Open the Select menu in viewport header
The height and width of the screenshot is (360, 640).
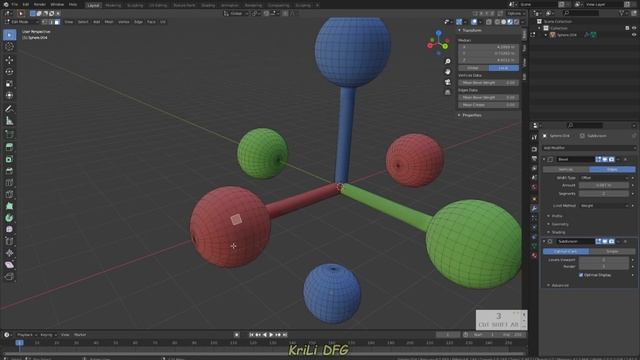click(x=83, y=22)
